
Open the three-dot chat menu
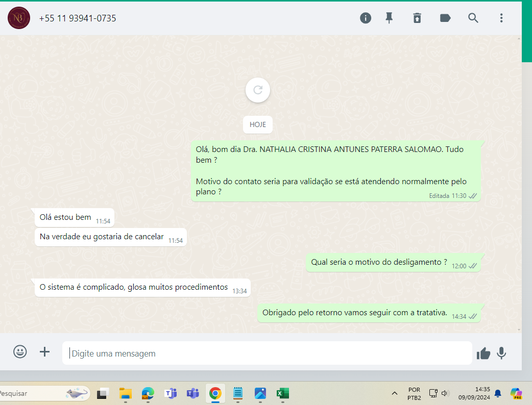pyautogui.click(x=501, y=18)
